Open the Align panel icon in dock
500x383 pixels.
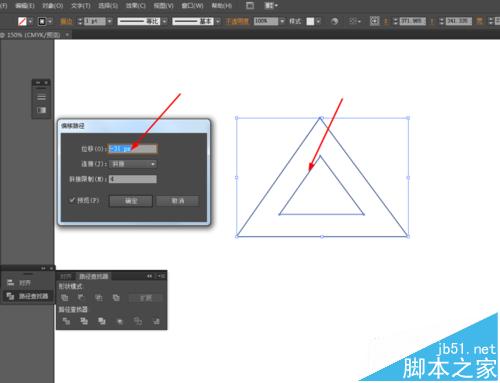click(x=11, y=283)
